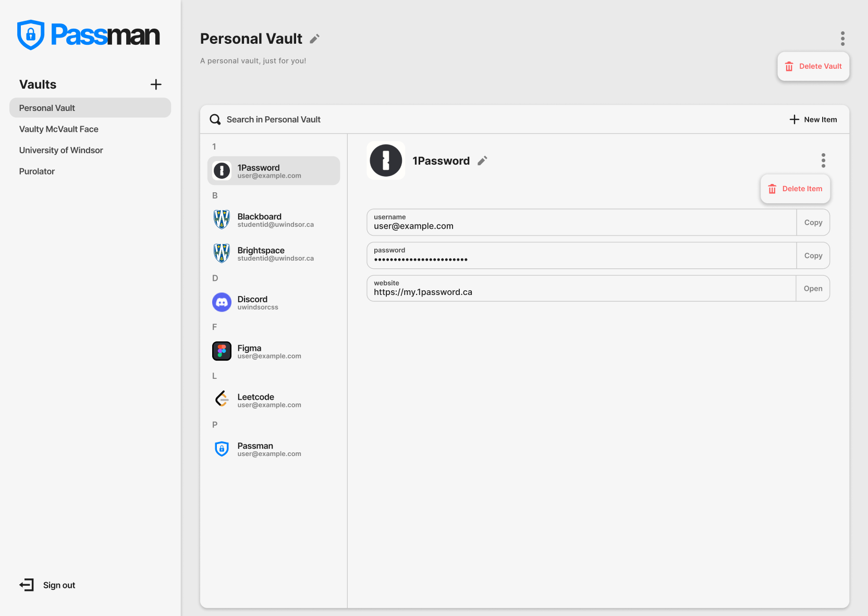Open Vaulty McVault Face vault
Image resolution: width=868 pixels, height=616 pixels.
pyautogui.click(x=59, y=129)
